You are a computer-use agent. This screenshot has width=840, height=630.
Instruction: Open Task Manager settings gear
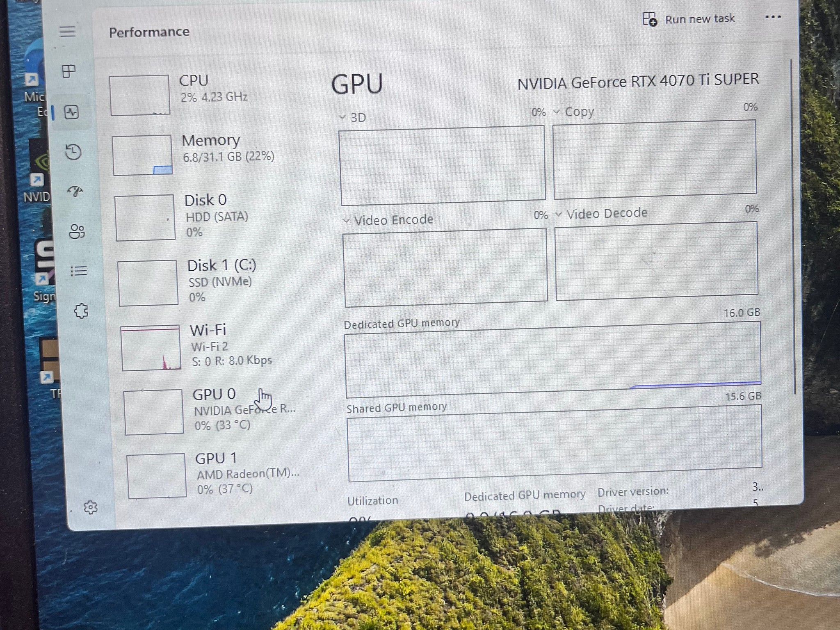pyautogui.click(x=90, y=507)
